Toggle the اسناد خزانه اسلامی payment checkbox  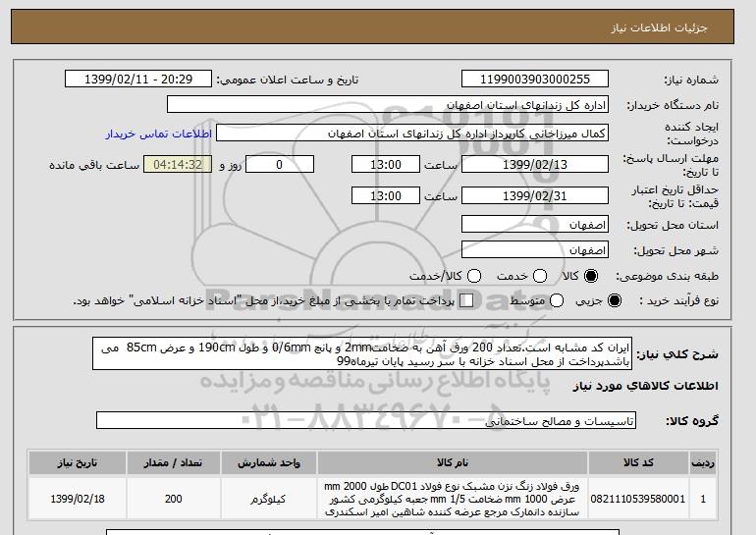coord(466,300)
